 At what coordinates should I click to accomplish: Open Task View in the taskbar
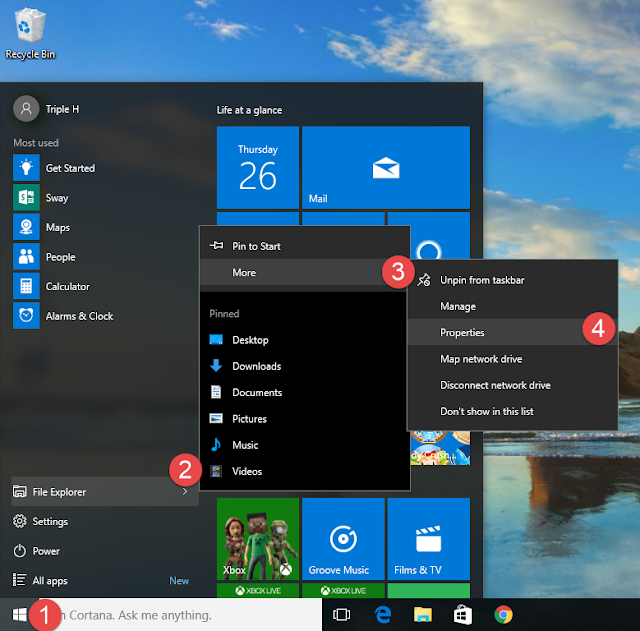341,615
